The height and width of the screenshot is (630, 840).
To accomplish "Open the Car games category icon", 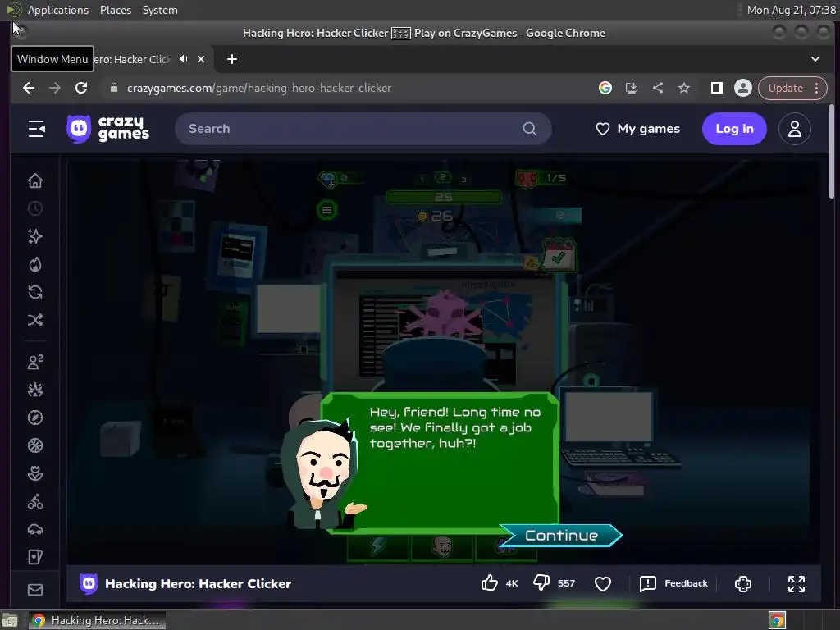I will pyautogui.click(x=35, y=530).
